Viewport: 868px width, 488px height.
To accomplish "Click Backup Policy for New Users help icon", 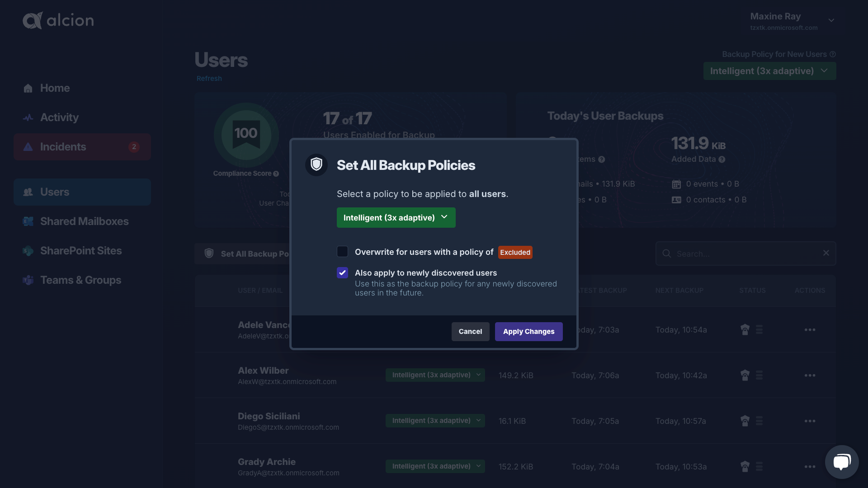I will click(833, 54).
